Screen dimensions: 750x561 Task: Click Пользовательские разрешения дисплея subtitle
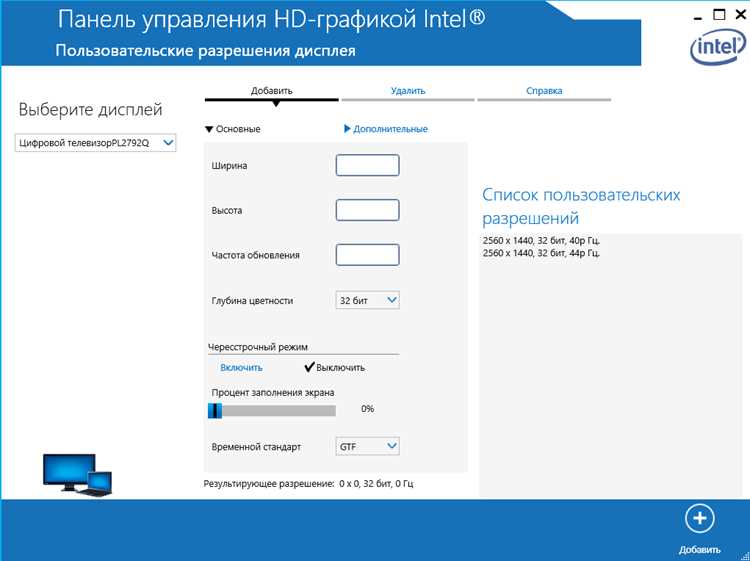click(x=205, y=51)
